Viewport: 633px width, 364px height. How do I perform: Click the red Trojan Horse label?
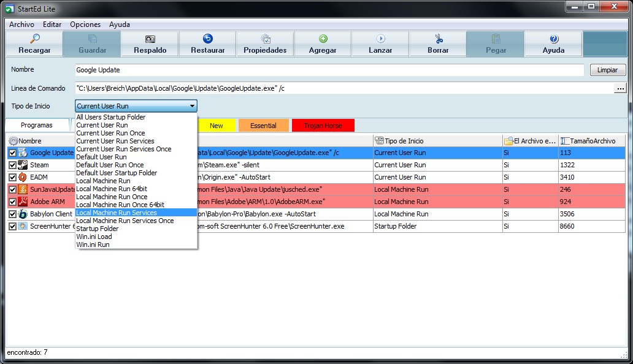pos(323,126)
